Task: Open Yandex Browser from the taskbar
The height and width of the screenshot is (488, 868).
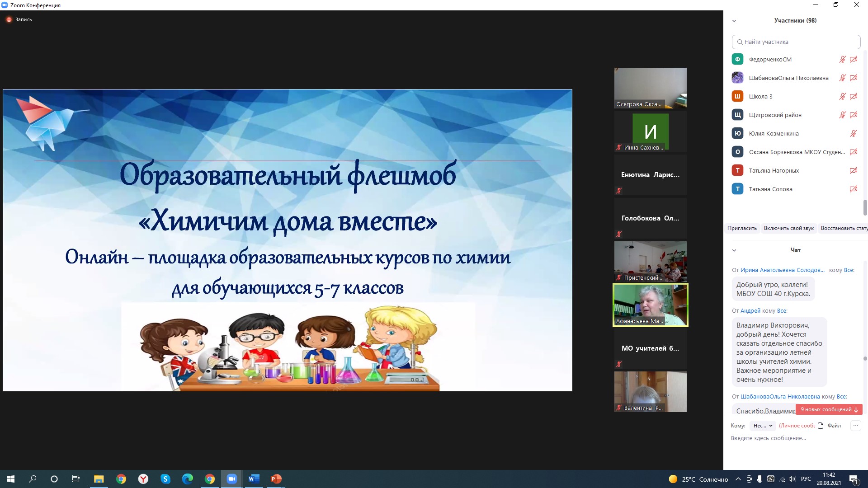Action: click(x=143, y=479)
